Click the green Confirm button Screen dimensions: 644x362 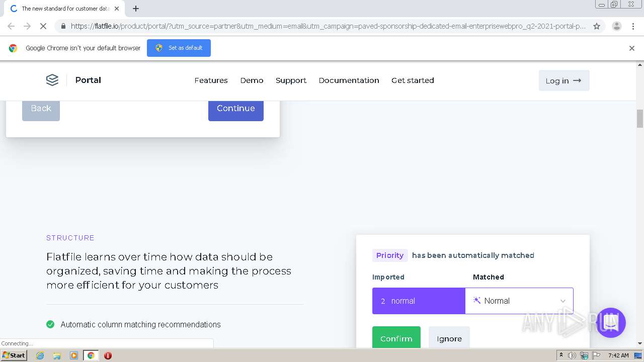tap(396, 337)
